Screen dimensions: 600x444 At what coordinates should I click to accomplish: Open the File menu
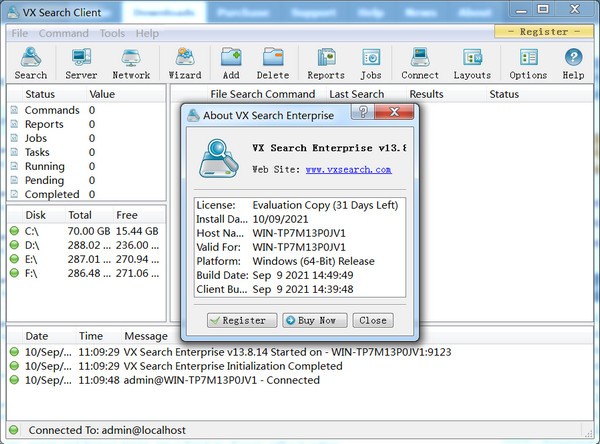tap(19, 33)
